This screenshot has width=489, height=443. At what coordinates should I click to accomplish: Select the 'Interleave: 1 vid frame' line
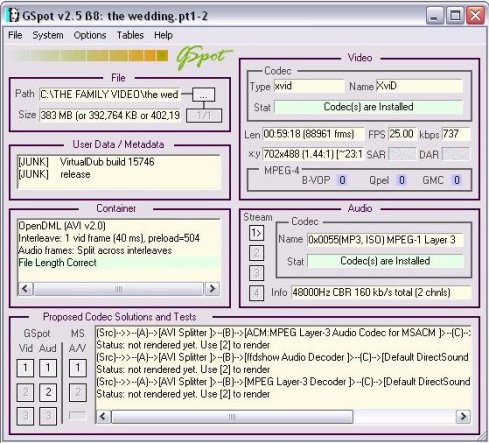coord(119,238)
